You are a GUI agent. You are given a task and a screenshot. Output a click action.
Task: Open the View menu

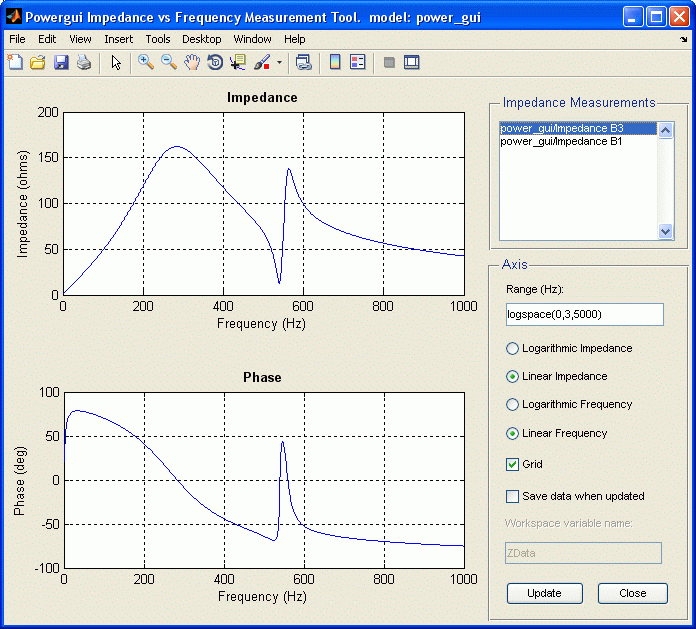click(x=80, y=39)
